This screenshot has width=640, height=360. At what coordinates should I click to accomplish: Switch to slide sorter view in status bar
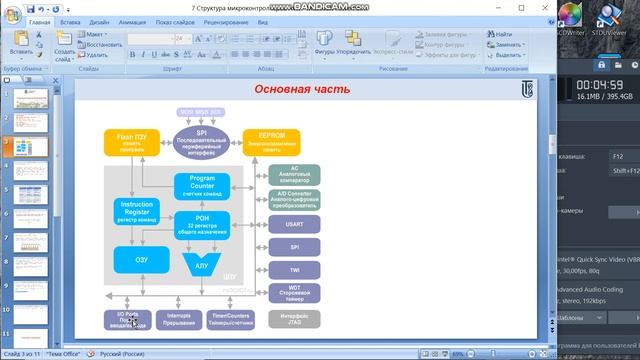point(435,354)
